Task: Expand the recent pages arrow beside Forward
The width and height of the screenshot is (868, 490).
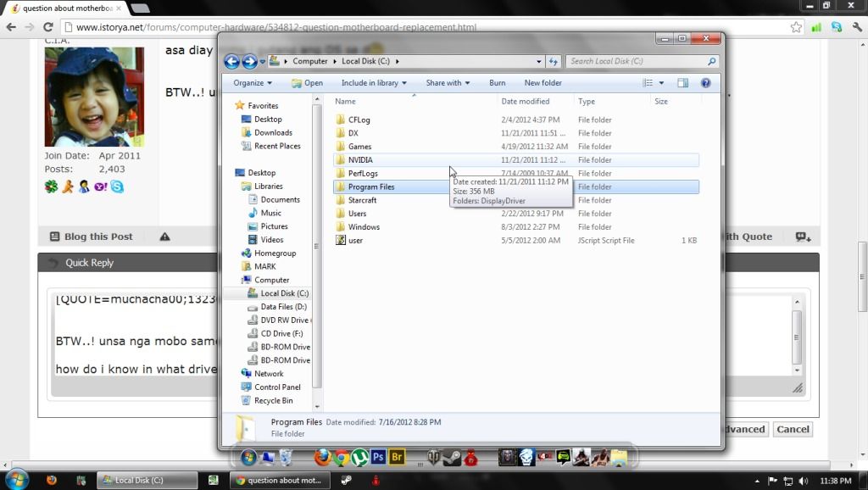Action: 263,61
